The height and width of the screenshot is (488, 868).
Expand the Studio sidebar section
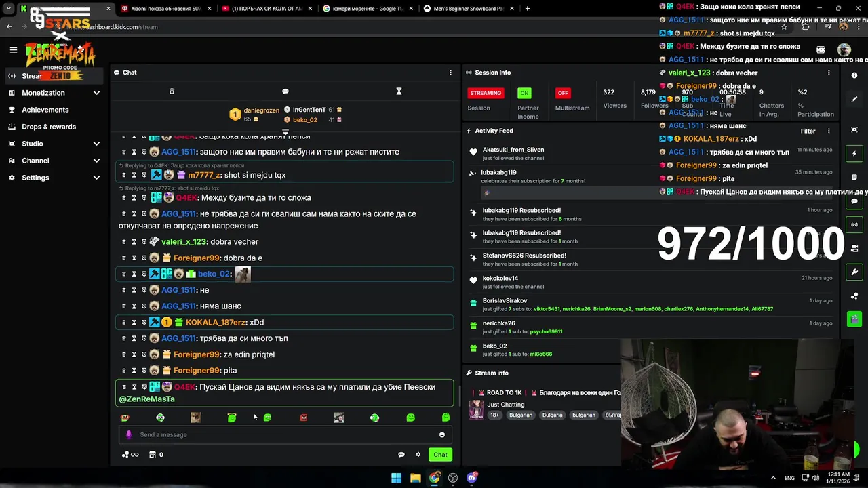96,144
